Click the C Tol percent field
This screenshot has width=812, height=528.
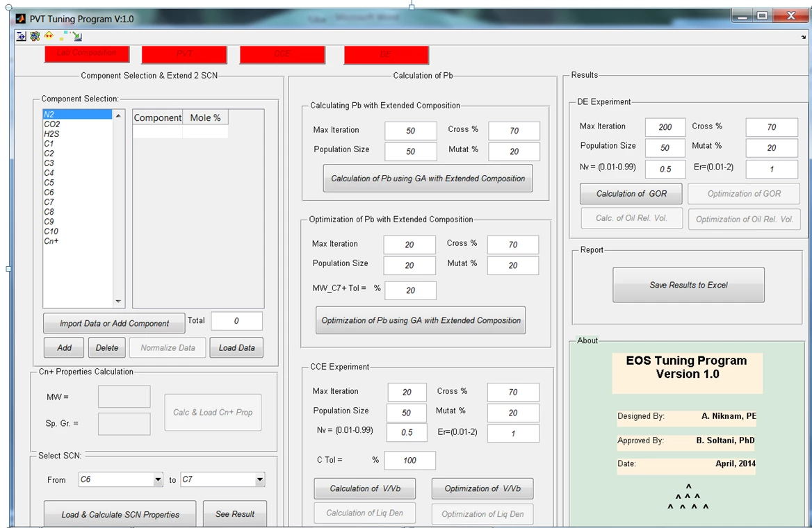point(409,461)
